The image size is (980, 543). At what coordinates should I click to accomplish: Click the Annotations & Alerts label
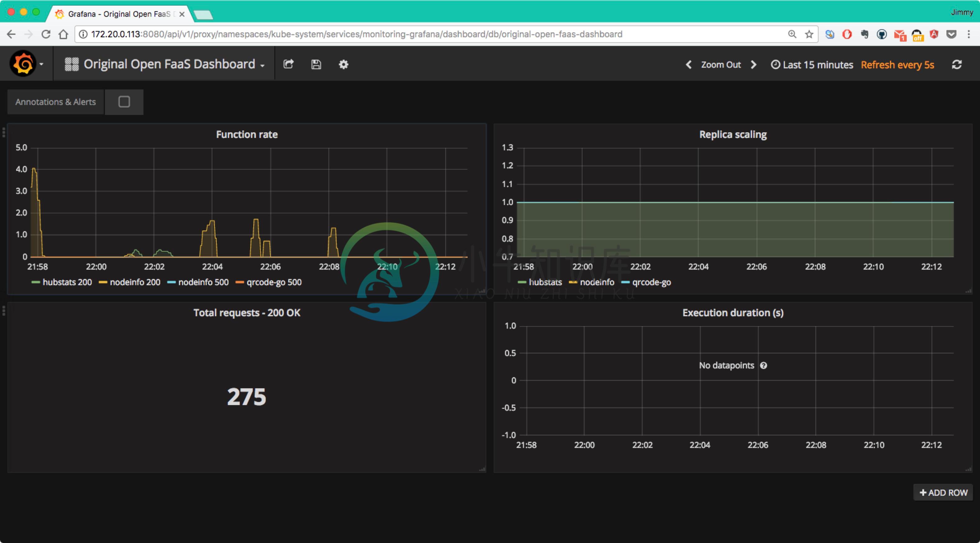point(56,102)
